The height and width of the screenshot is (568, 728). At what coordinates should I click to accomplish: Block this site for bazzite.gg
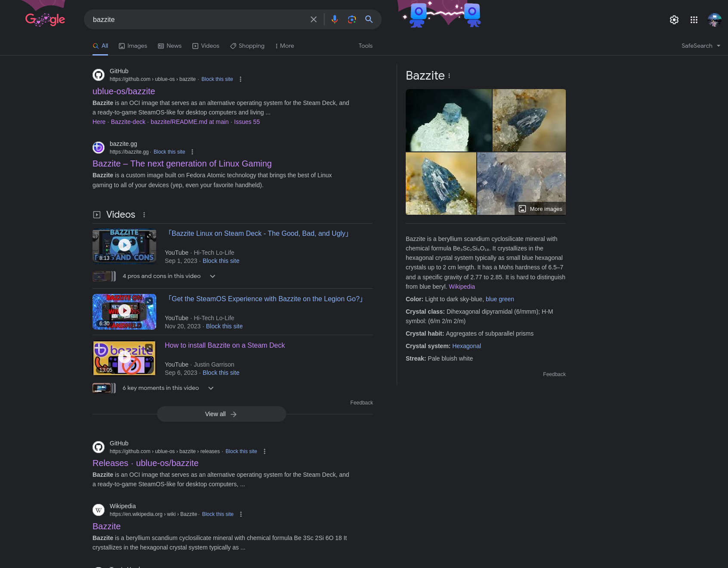(170, 152)
